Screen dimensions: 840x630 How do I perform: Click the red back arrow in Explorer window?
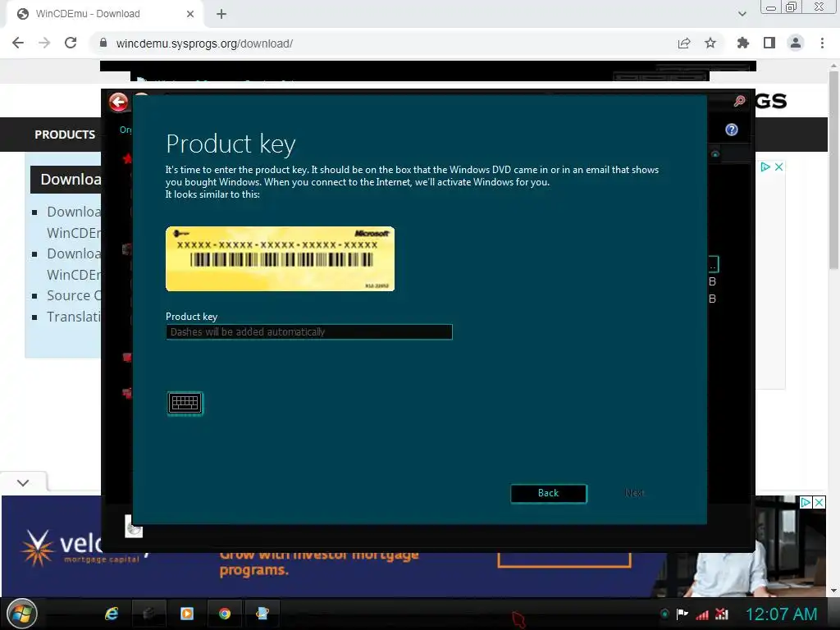118,102
